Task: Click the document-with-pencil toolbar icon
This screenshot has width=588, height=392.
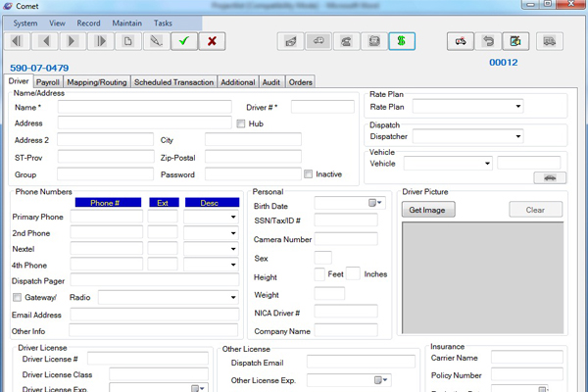Action: point(516,41)
